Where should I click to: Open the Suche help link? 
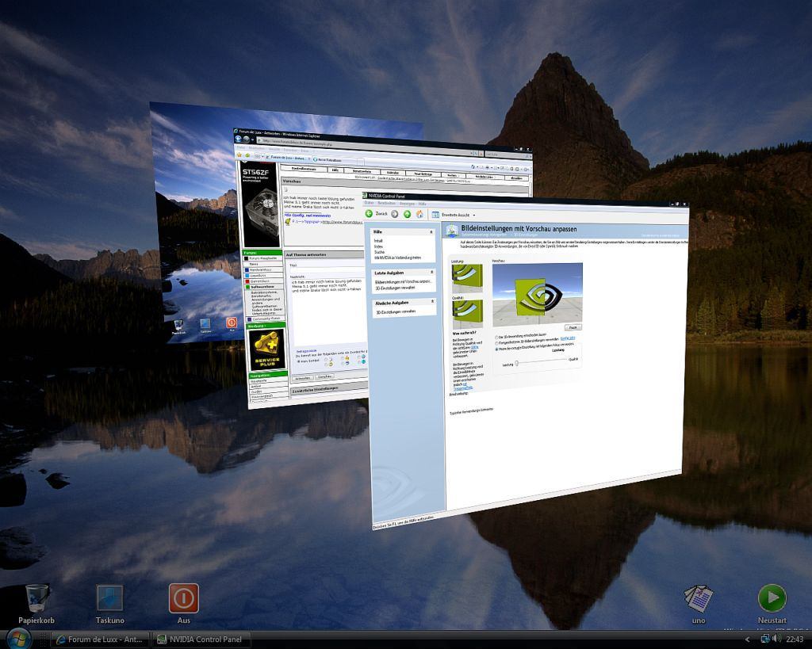tap(379, 252)
